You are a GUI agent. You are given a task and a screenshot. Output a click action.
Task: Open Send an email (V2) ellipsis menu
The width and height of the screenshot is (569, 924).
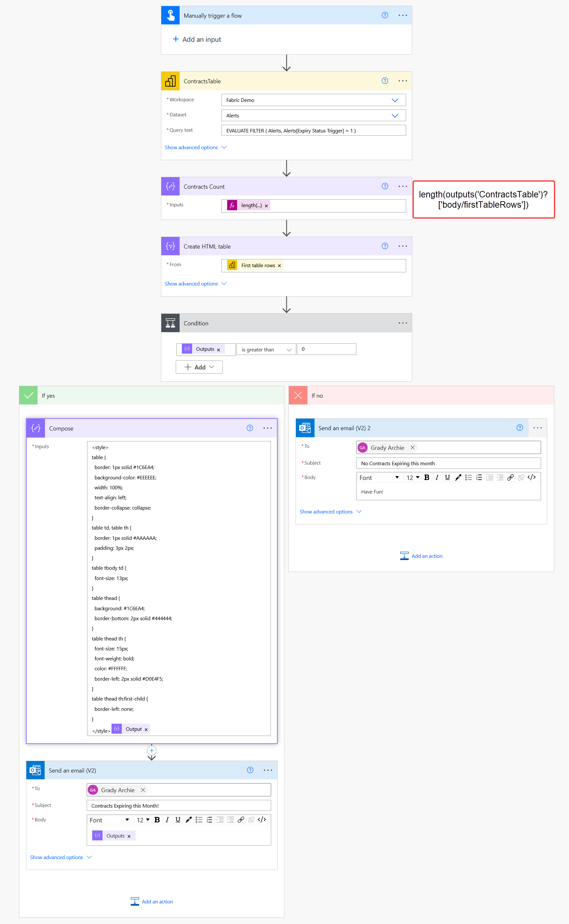tap(268, 770)
